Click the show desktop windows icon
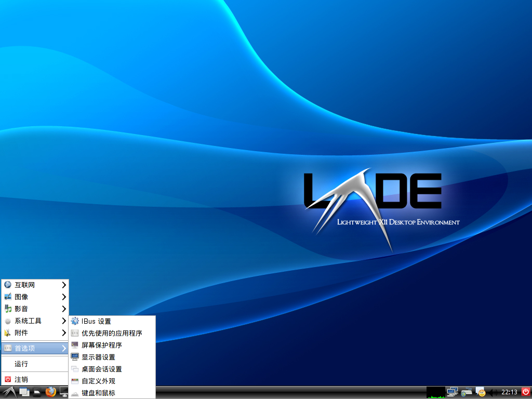Viewport: 532px width, 399px height. [x=24, y=392]
